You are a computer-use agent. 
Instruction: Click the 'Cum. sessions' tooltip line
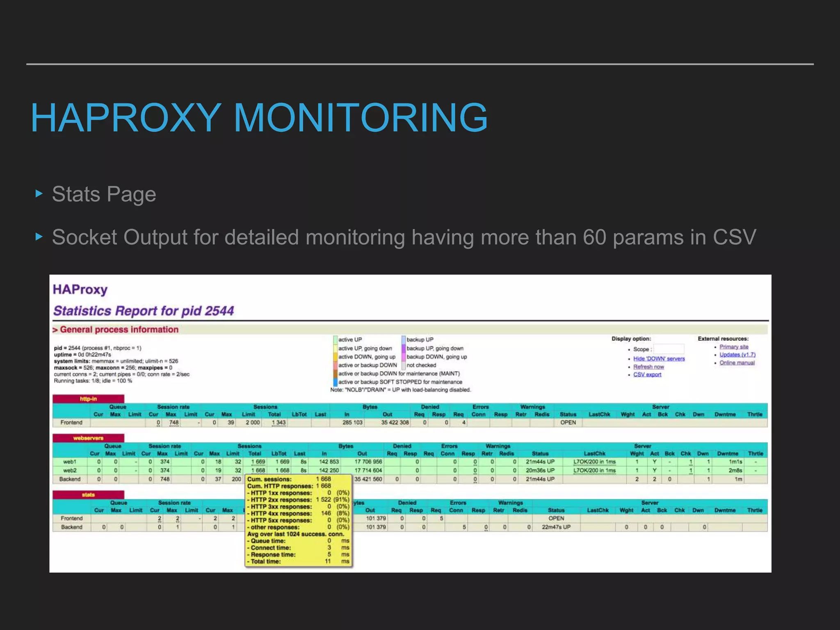pyautogui.click(x=289, y=479)
